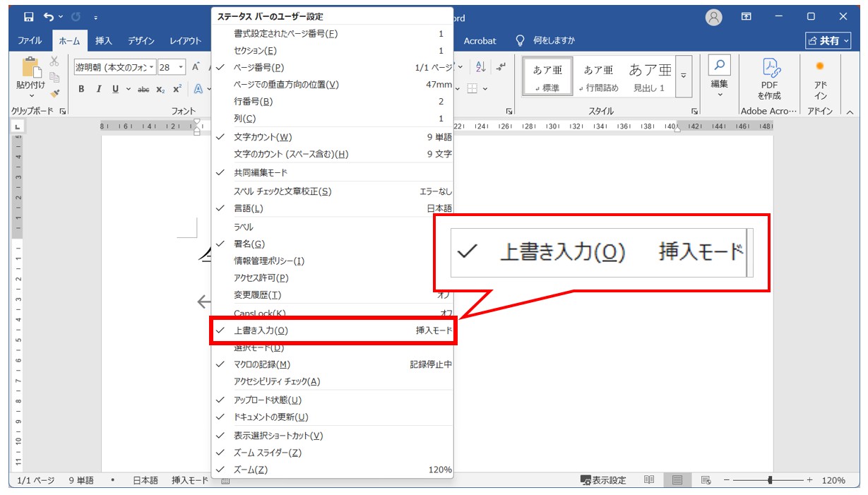Apply the 行間詰め style
868x495 pixels.
pos(598,76)
